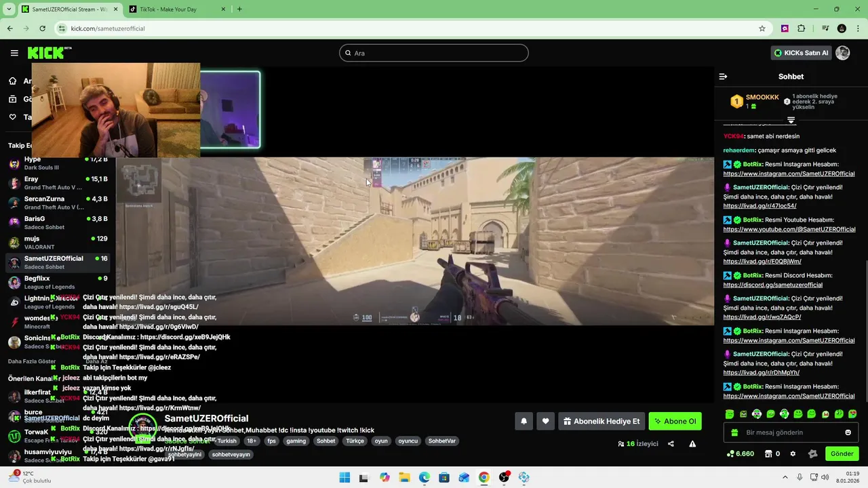This screenshot has width=868, height=488.
Task: Open the KICKs shop icon showing 0
Action: coord(772,453)
